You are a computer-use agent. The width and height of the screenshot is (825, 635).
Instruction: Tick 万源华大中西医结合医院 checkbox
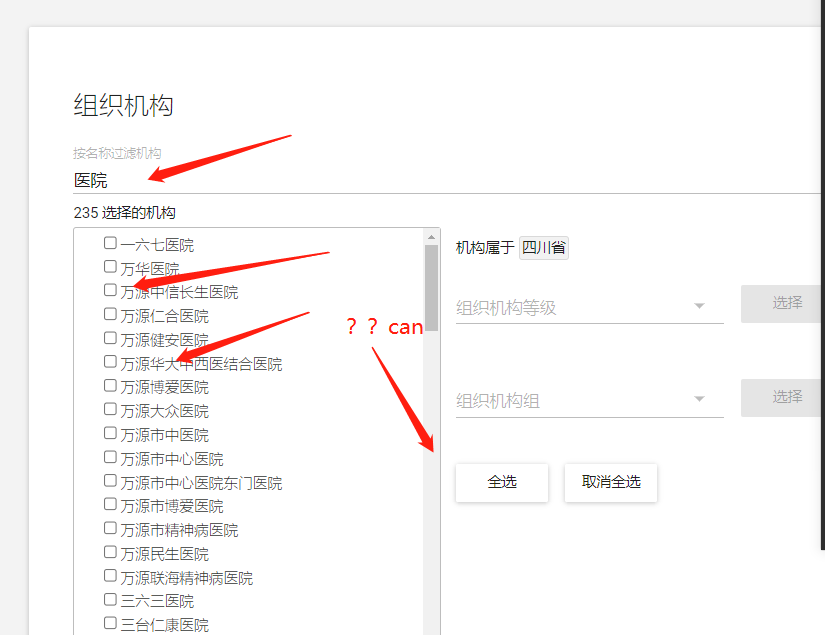pos(110,362)
